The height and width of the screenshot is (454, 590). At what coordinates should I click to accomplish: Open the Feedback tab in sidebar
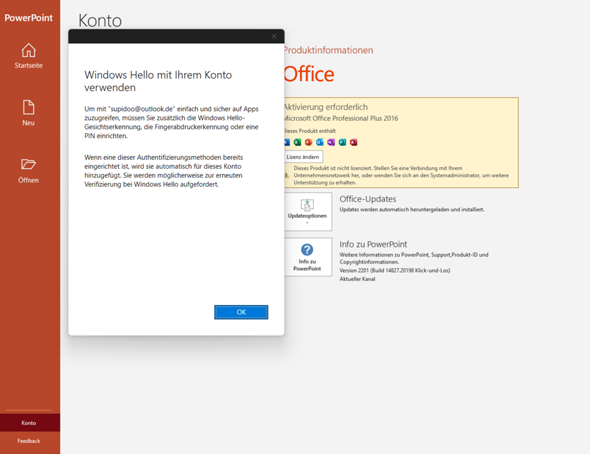pos(30,441)
